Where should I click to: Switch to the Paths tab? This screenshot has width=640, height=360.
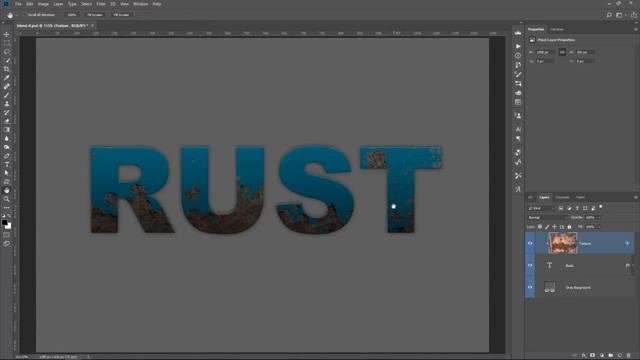pos(580,198)
